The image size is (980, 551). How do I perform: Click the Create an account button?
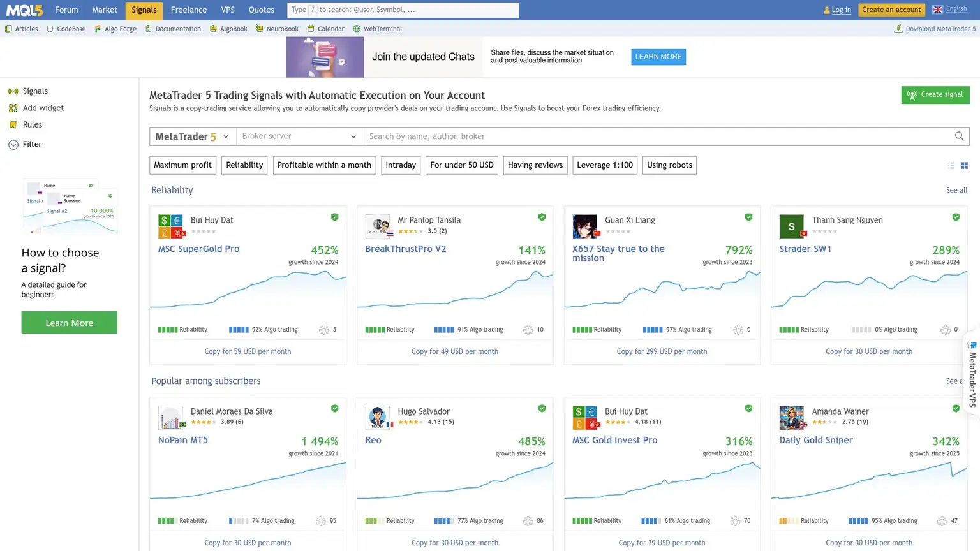point(891,10)
